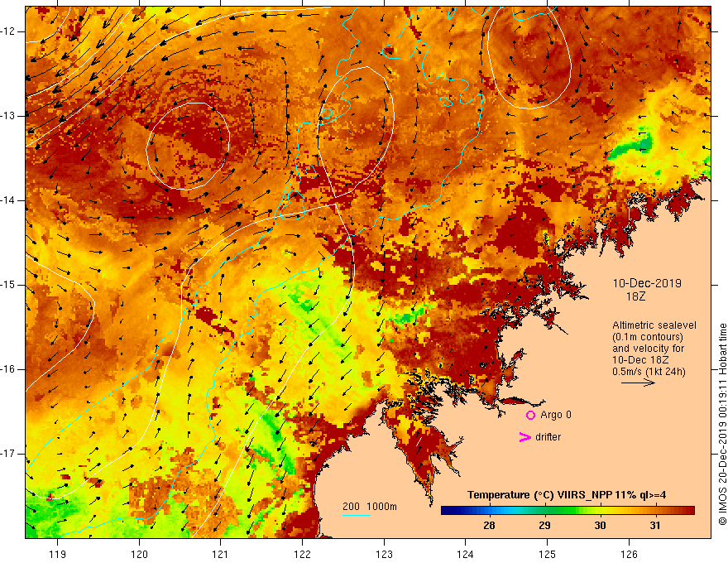Click the temperature color bar
Image resolution: width=728 pixels, height=563 pixels.
coord(568,511)
